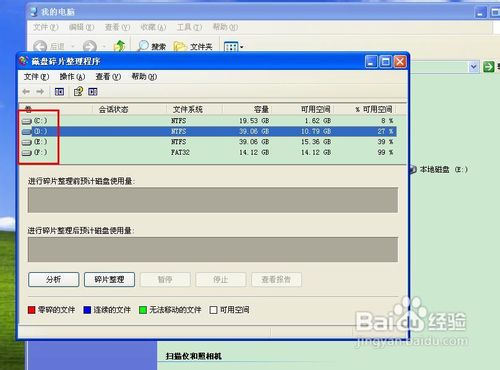500x370 pixels.
Task: Open 操作 menu in defragmenter
Action: (72, 77)
